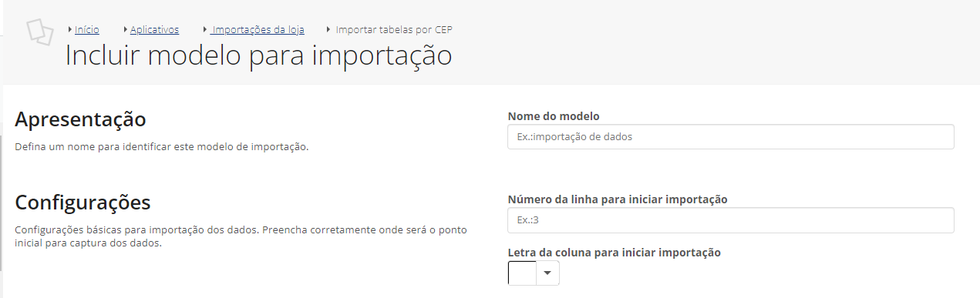Focus the Nome do modelo text field
Image resolution: width=980 pixels, height=298 pixels.
(x=731, y=137)
